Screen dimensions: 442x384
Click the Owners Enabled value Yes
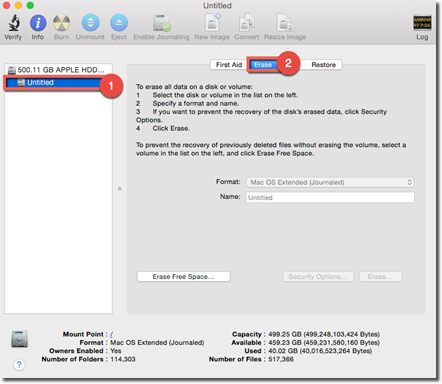[116, 351]
